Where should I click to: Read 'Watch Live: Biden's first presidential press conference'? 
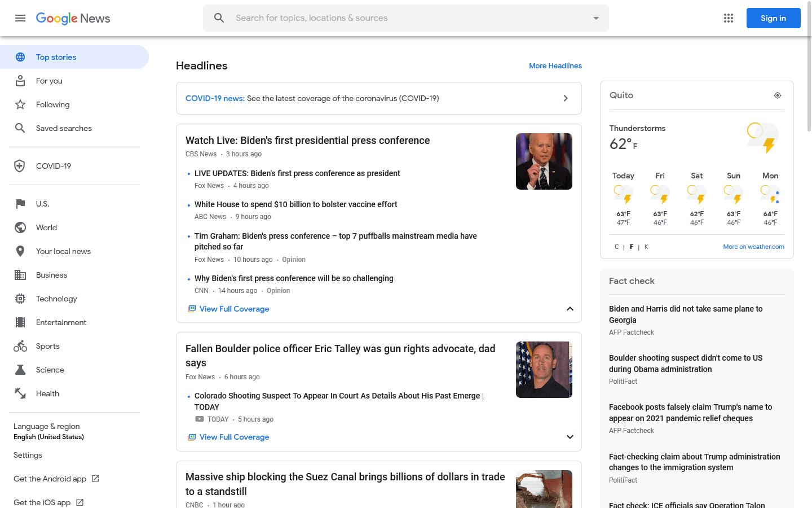pos(307,141)
